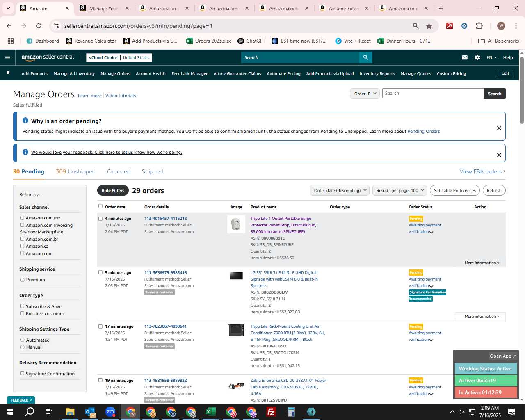Check the Amazon.com.br filter
Image resolution: width=525 pixels, height=420 pixels.
[x=22, y=239]
